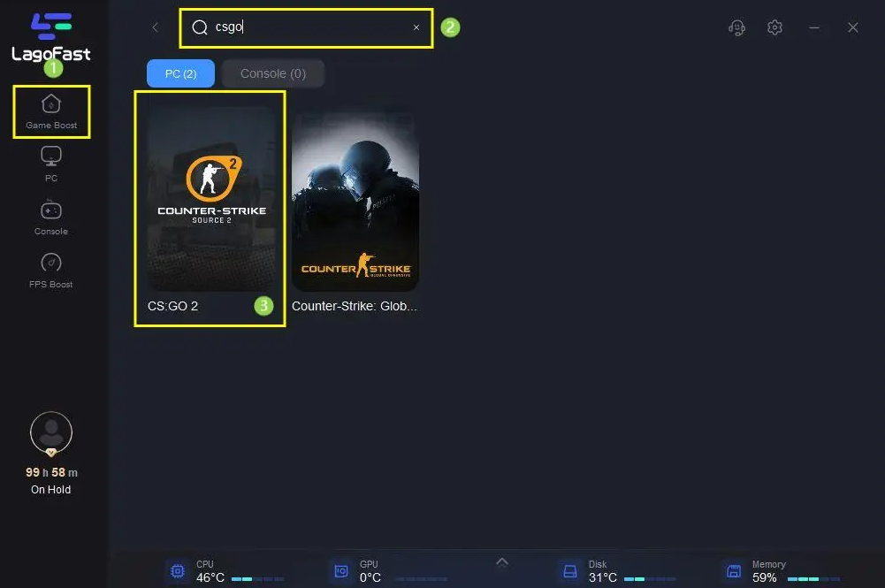
Task: Switch to the Console (0) tab
Action: coord(273,73)
